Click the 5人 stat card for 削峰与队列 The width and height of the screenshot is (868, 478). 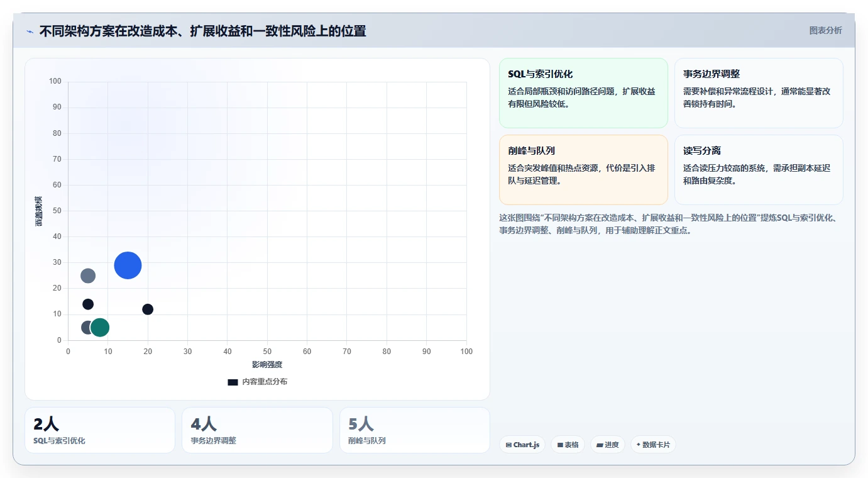pos(415,430)
